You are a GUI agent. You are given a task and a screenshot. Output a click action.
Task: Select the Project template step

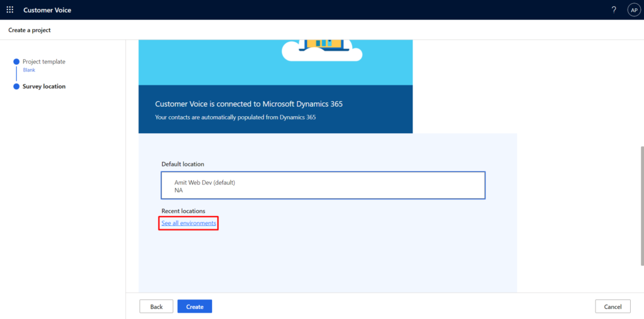click(x=44, y=62)
